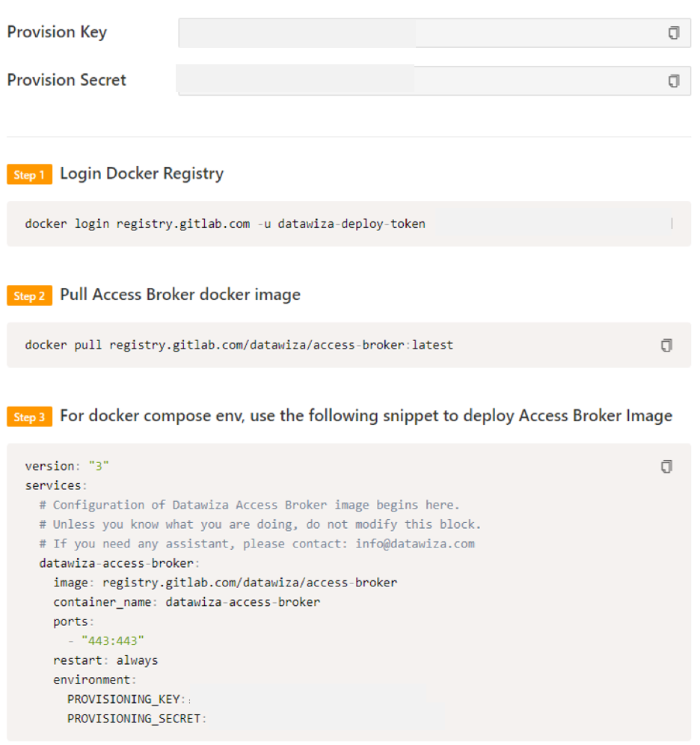Click the "443:443" ports value
This screenshot has width=700, height=745.
112,640
